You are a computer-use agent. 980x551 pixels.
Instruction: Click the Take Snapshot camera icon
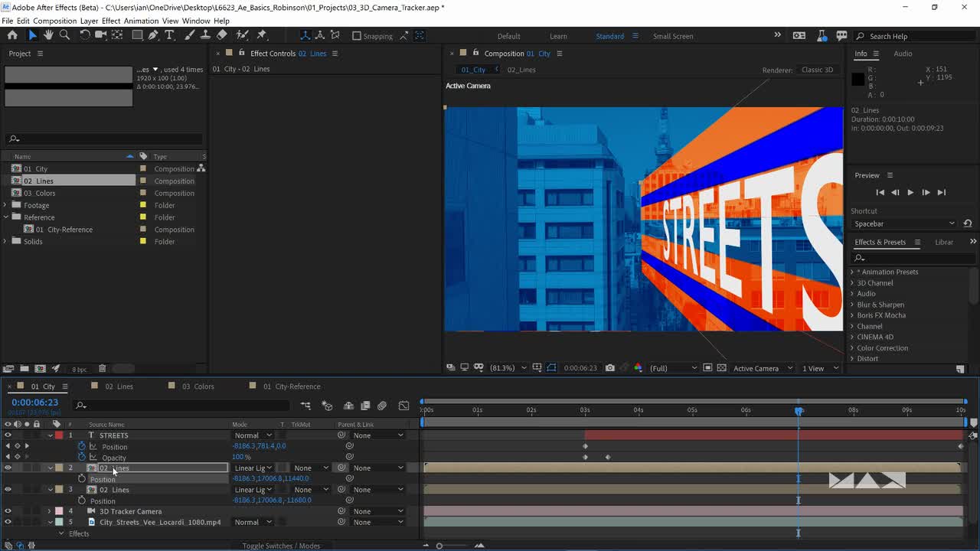coord(609,368)
